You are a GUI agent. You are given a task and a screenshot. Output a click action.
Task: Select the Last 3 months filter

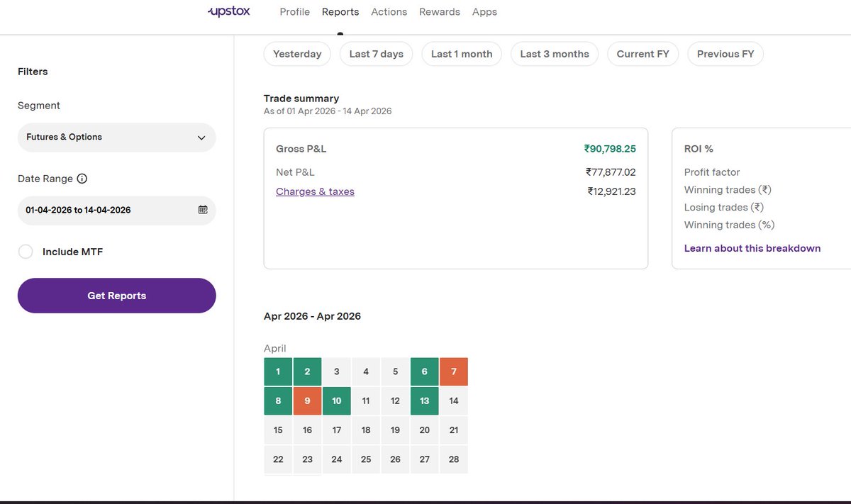555,54
